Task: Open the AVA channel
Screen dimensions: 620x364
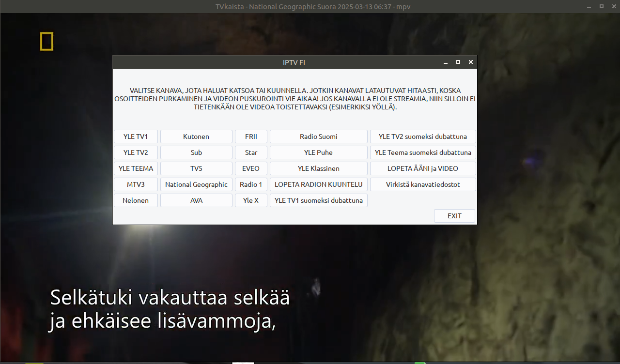Action: pyautogui.click(x=196, y=200)
